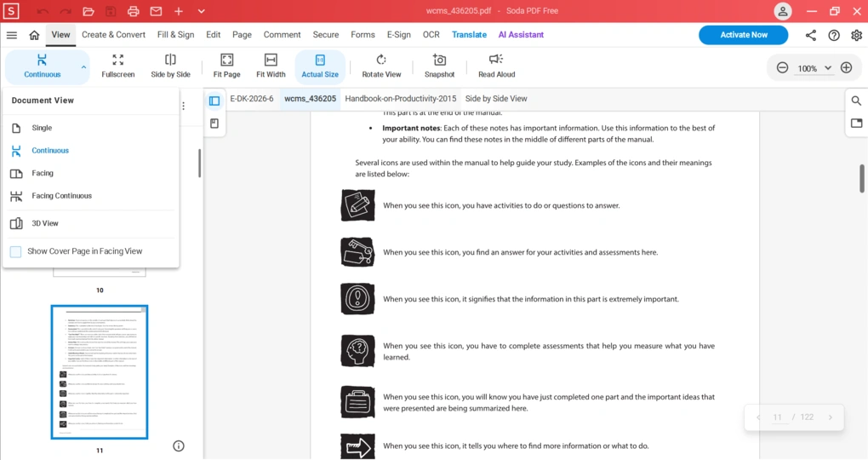868x460 pixels.
Task: Open the OCR tab
Action: [431, 34]
